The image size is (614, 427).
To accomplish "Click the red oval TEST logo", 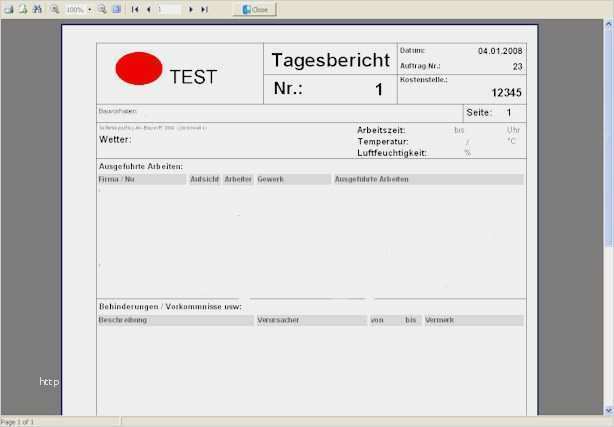I will [x=139, y=68].
